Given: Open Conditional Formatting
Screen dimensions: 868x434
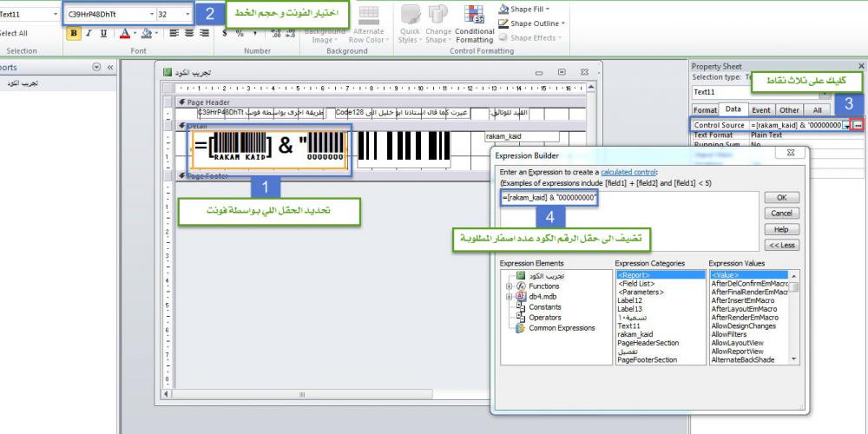Looking at the screenshot, I should pos(475,25).
